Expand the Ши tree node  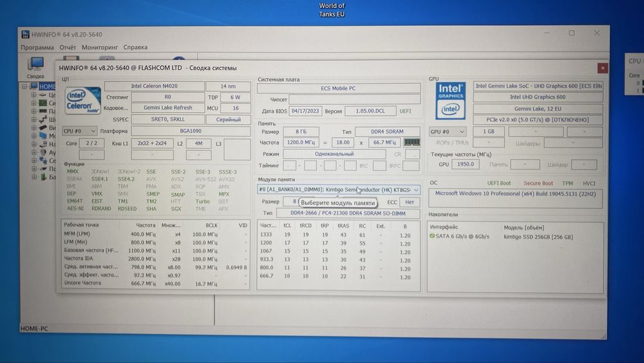33,120
